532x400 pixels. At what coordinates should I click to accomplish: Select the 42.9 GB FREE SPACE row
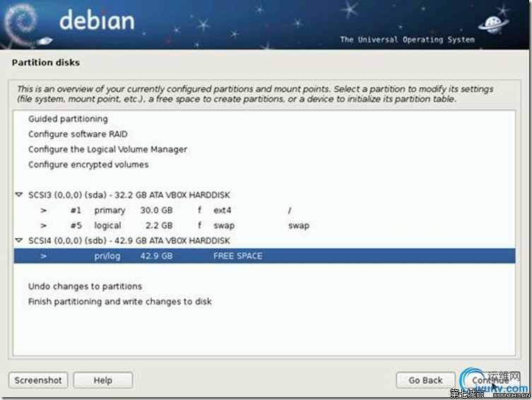coord(264,256)
